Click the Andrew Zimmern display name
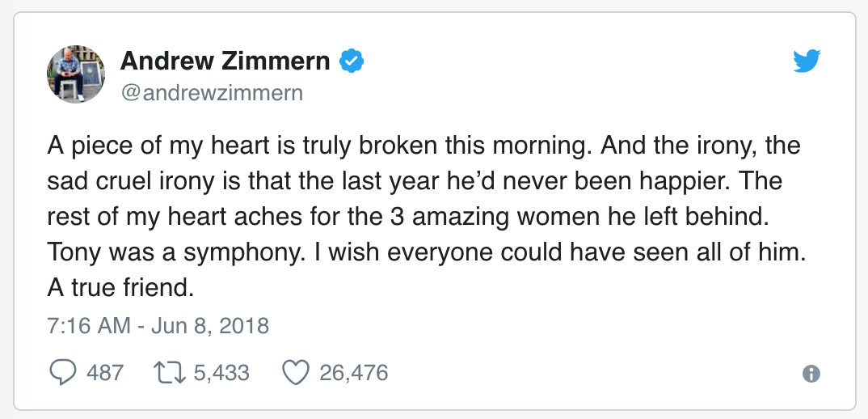The image size is (868, 419). coord(225,61)
